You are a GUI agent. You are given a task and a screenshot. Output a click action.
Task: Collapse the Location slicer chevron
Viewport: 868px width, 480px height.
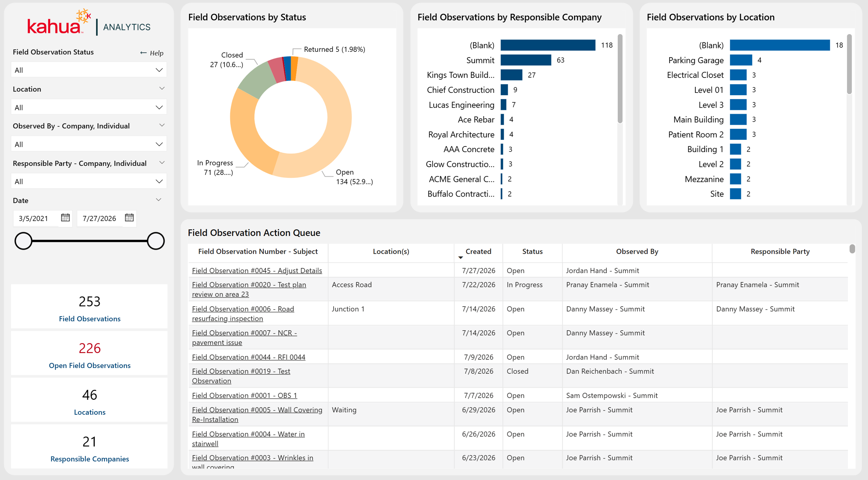[x=162, y=89]
